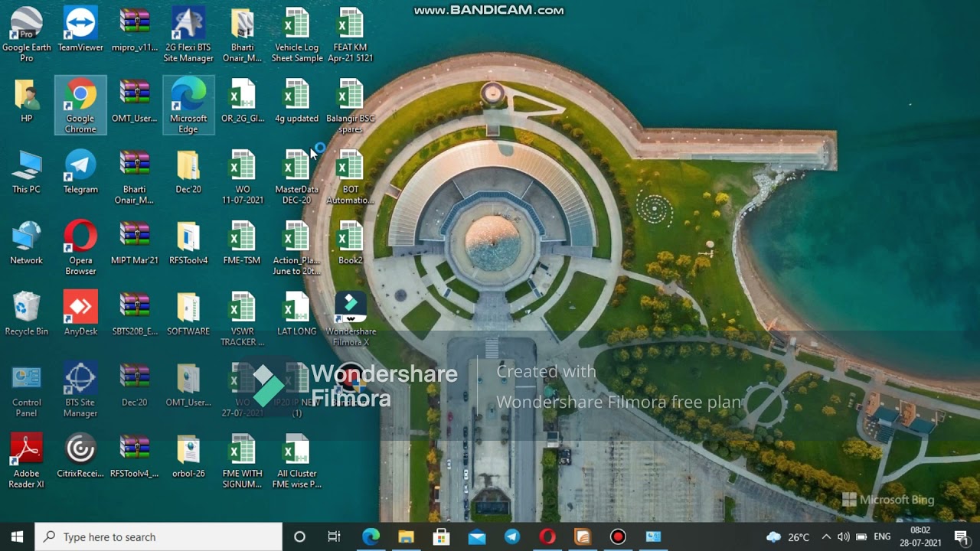The height and width of the screenshot is (551, 980).
Task: Launch AnyDesk from the desktop
Action: pos(80,314)
